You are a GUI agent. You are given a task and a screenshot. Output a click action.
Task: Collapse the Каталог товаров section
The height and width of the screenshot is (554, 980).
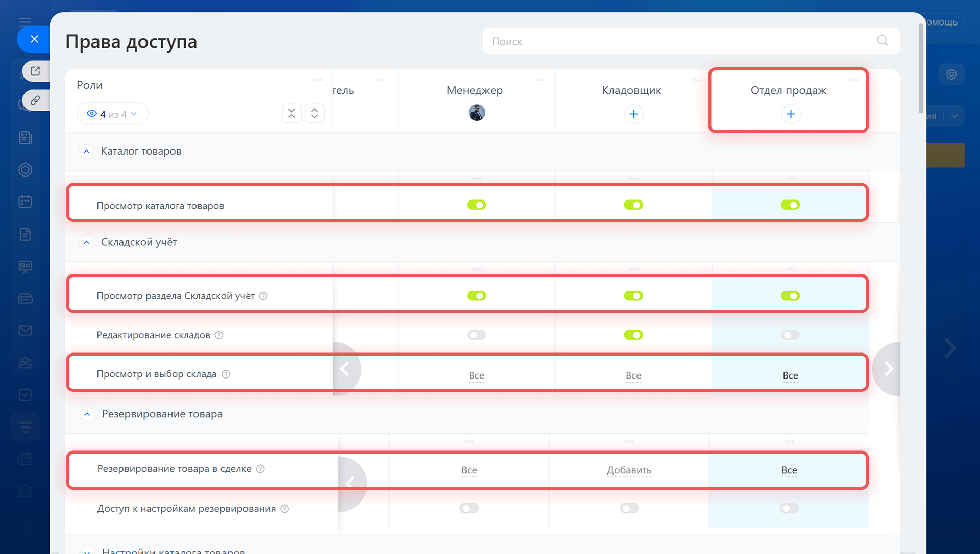point(87,152)
